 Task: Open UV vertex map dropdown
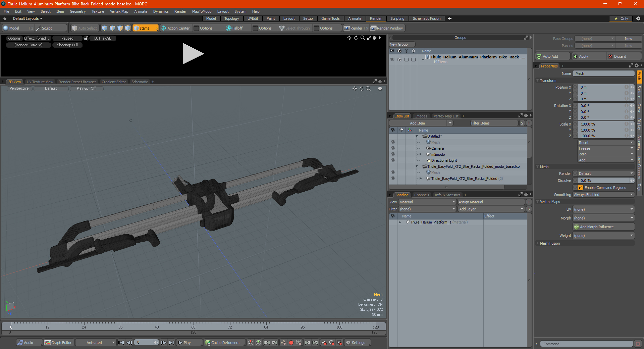tap(603, 209)
